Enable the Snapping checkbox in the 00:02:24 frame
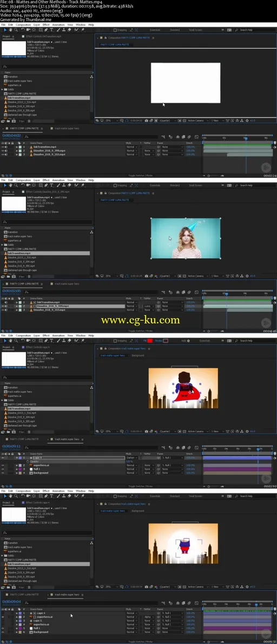This screenshot has height=644, width=277. click(116, 30)
